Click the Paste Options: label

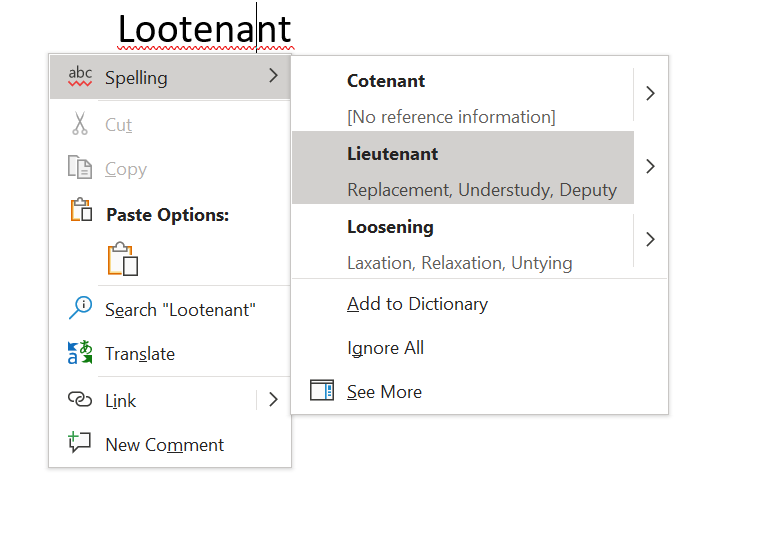(x=168, y=215)
